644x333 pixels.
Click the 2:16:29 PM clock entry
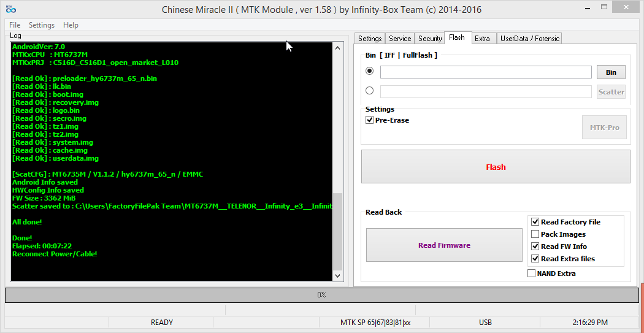click(x=590, y=323)
